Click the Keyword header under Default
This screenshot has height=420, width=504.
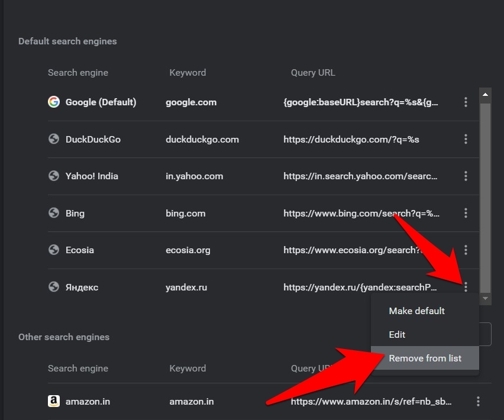188,73
